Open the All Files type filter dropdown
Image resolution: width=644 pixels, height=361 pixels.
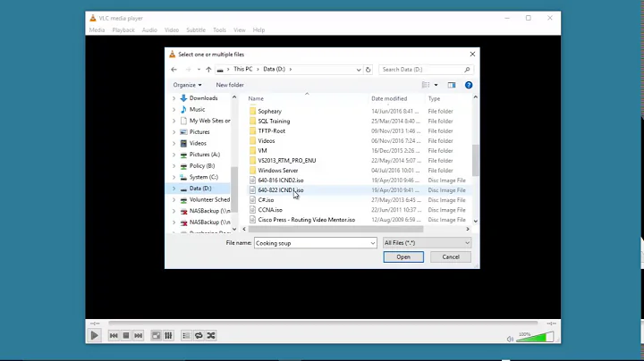427,243
